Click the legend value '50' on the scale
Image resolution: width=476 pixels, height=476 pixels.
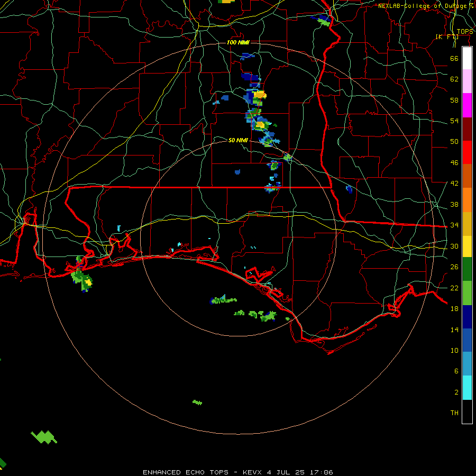(x=454, y=141)
